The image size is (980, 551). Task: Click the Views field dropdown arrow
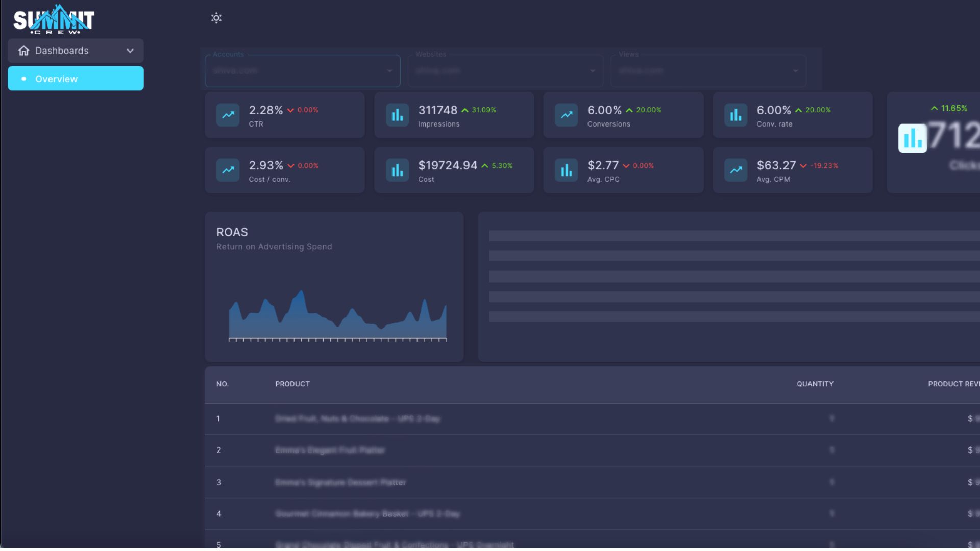[x=796, y=71]
